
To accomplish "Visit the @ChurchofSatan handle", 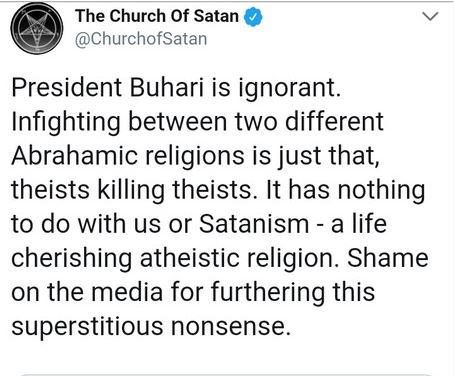I will click(x=141, y=39).
